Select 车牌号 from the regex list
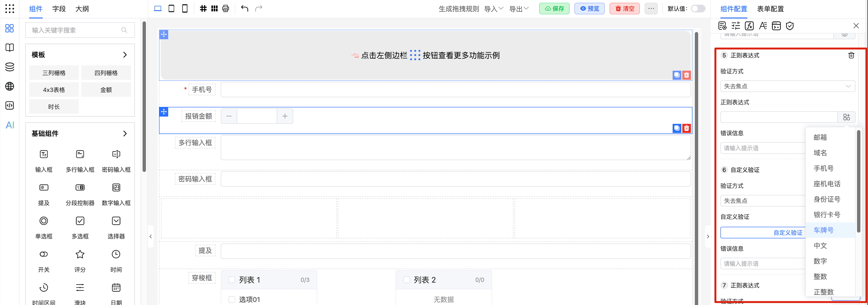 point(823,230)
